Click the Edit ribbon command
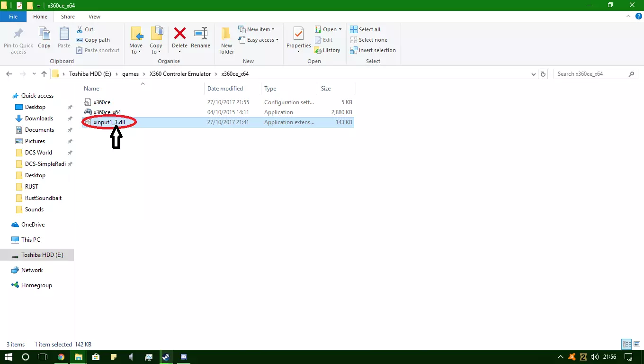644x364 pixels. coord(323,40)
